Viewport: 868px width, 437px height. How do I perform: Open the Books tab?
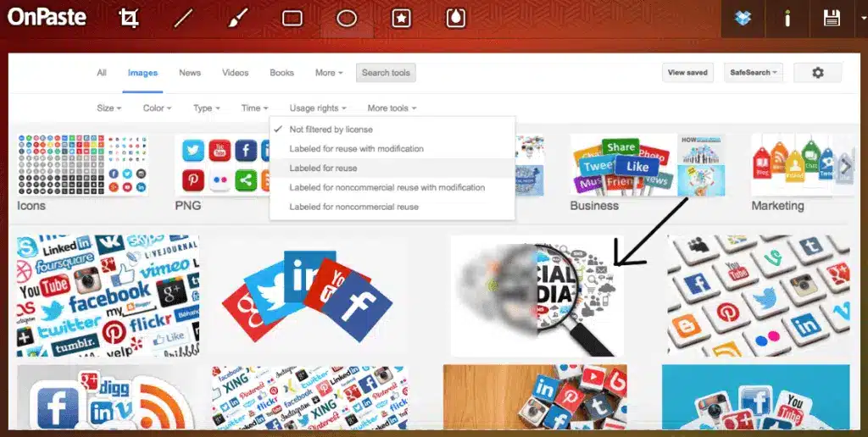click(x=281, y=73)
